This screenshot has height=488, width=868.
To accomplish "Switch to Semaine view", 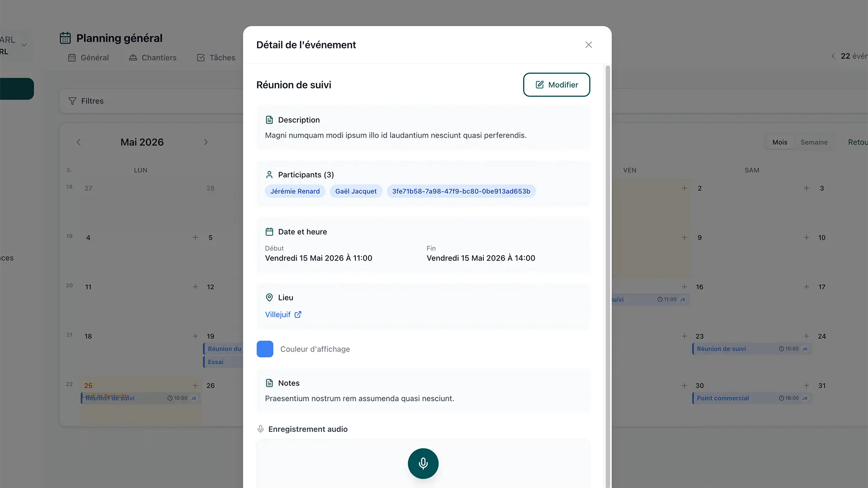I will coord(814,142).
